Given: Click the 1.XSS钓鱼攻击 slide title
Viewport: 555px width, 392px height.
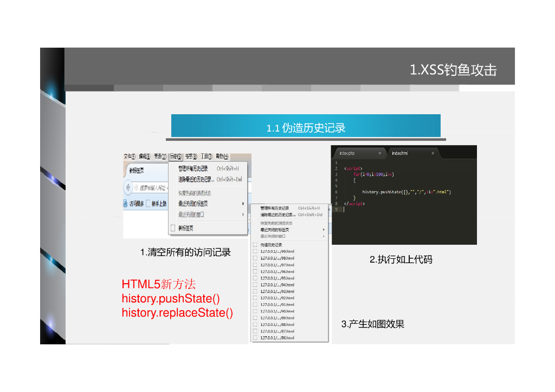Looking at the screenshot, I should [453, 70].
